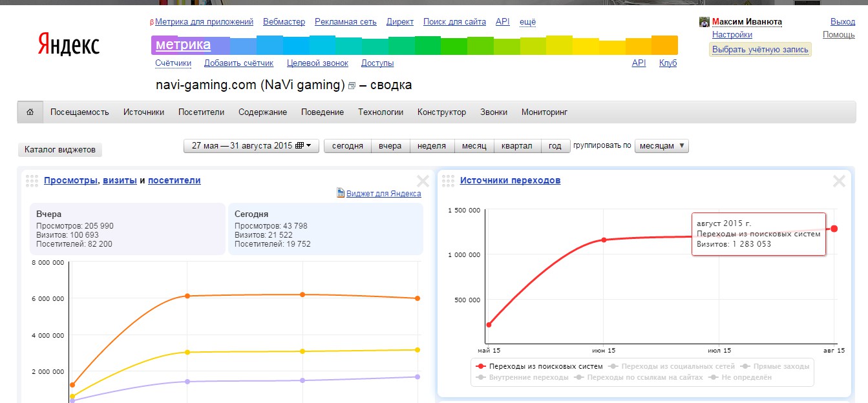868x403 pixels.
Task: Open the Клуб link
Action: click(x=668, y=63)
